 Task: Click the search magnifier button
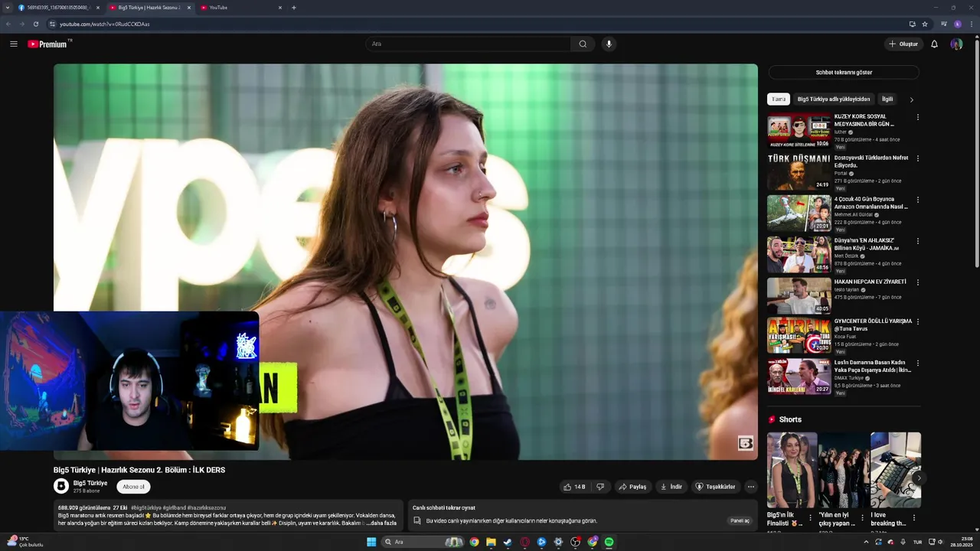(x=583, y=44)
